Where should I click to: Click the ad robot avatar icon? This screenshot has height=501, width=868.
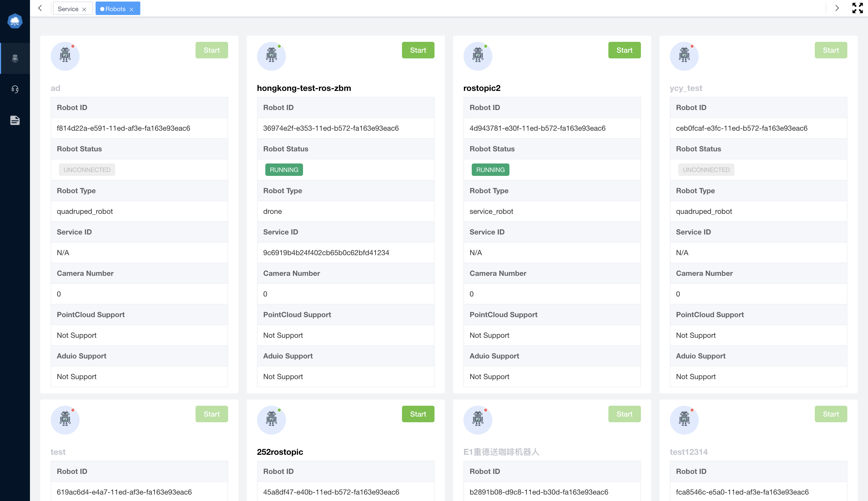coord(65,56)
